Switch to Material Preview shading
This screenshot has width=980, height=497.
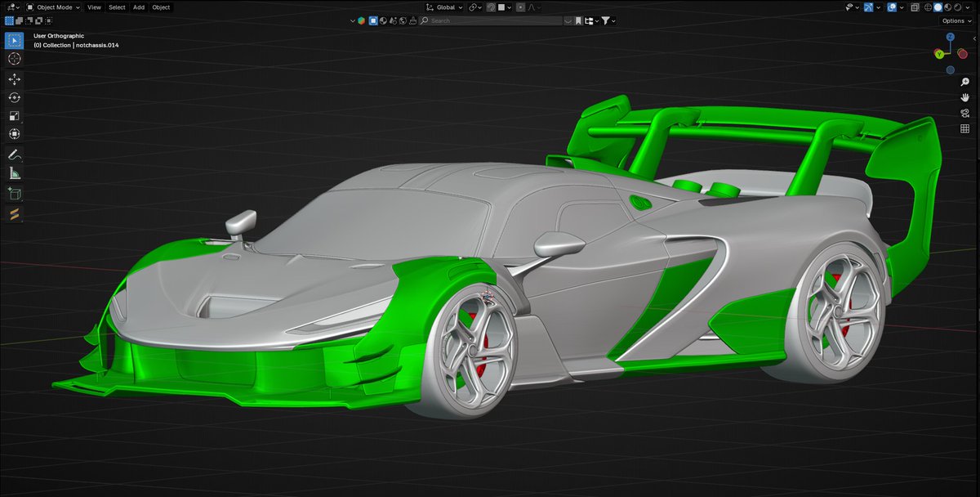947,7
